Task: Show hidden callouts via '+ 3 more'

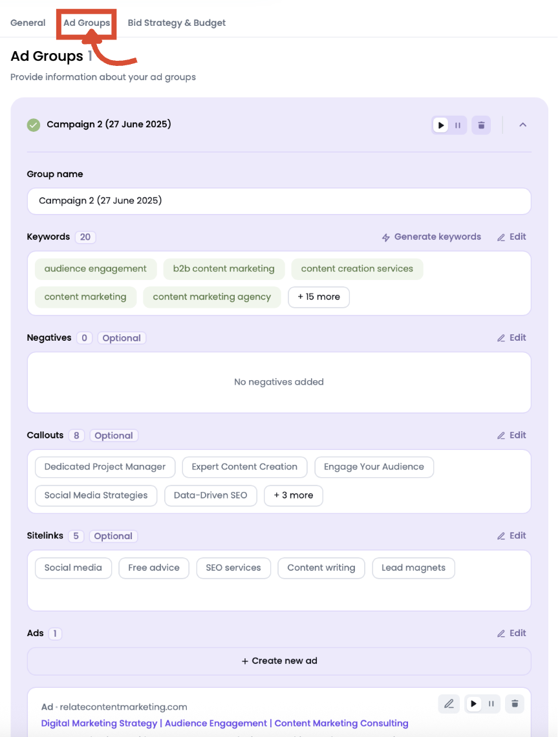Action: 293,495
